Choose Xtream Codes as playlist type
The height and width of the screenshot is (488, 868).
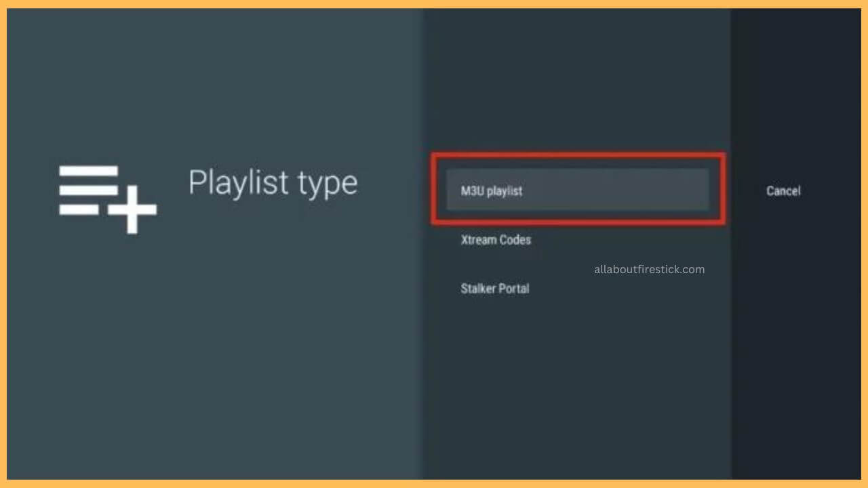pyautogui.click(x=496, y=240)
